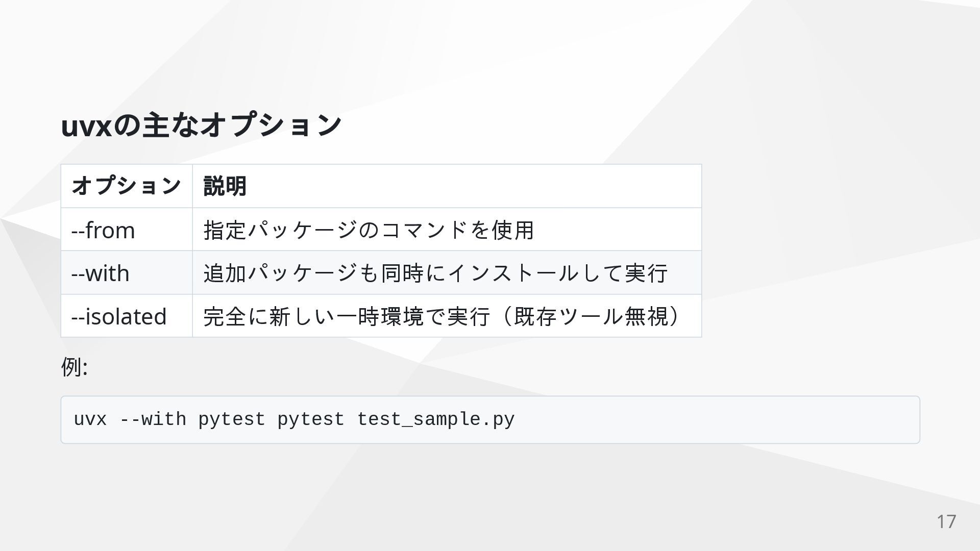Click the blank area inside the code block
This screenshot has width=980, height=551.
pos(715,419)
